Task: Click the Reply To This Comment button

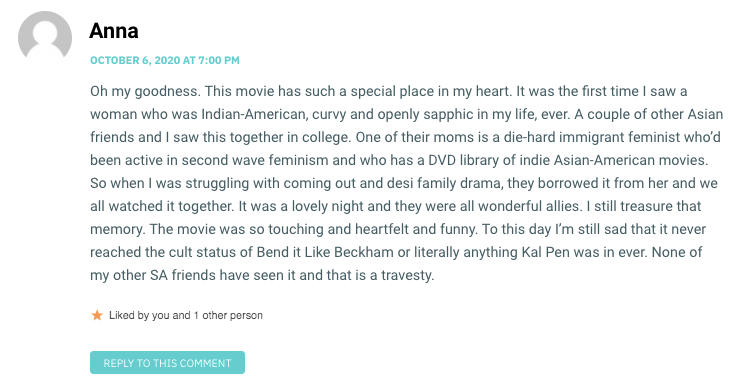Action: pyautogui.click(x=167, y=363)
